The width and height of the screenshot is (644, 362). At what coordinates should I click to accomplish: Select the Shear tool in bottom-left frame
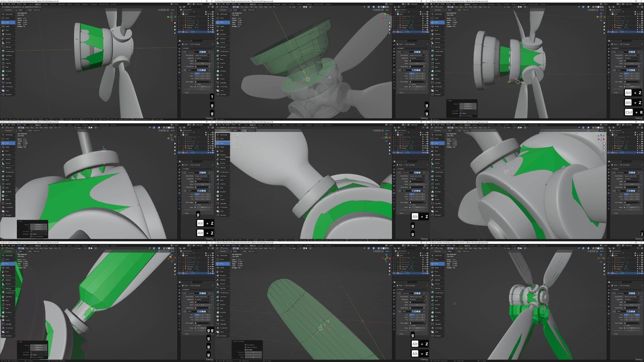click(x=8, y=332)
